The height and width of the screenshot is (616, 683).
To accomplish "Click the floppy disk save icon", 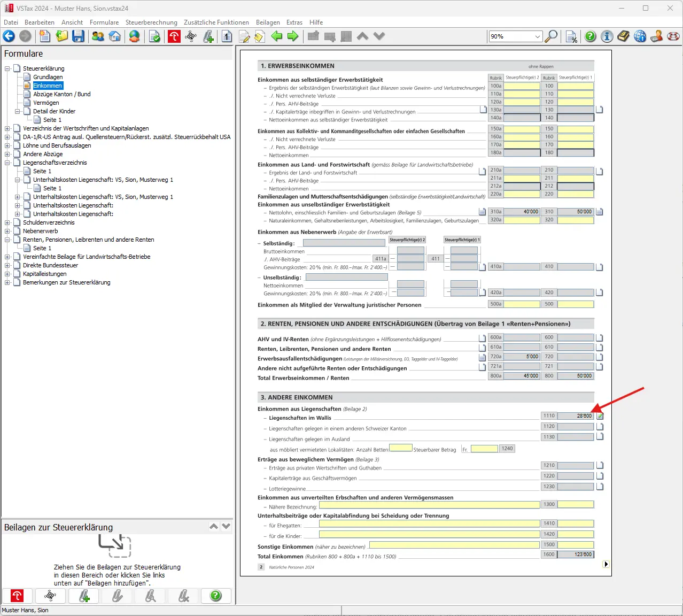I will tap(79, 36).
